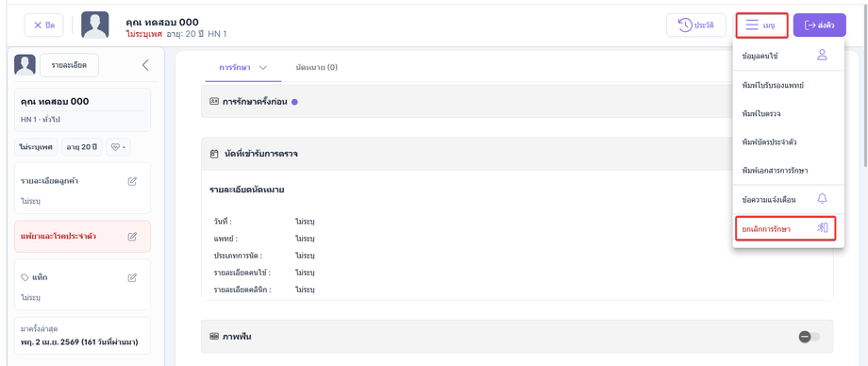The width and height of the screenshot is (868, 366).
Task: Click the exit icon next to ยกเลิกการรักษา
Action: pyautogui.click(x=822, y=228)
